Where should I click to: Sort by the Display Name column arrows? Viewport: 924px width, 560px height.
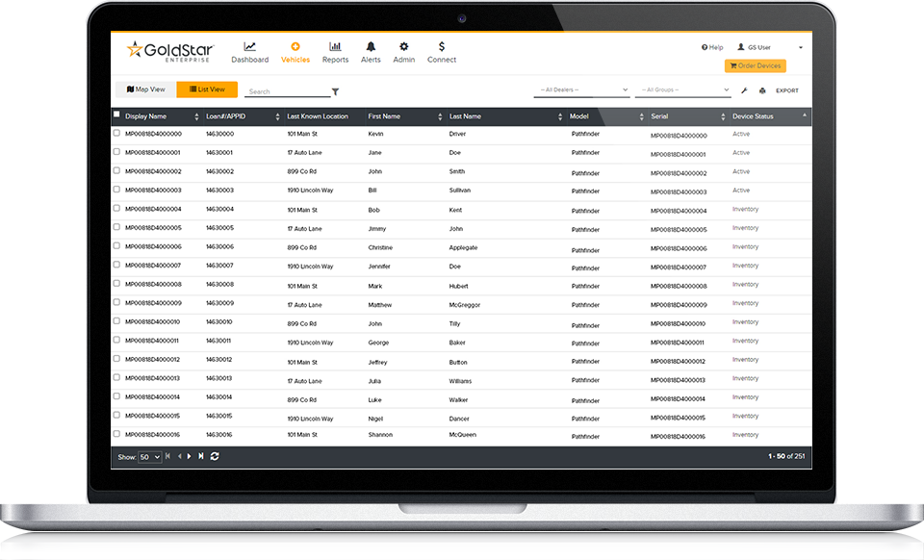[x=196, y=117]
